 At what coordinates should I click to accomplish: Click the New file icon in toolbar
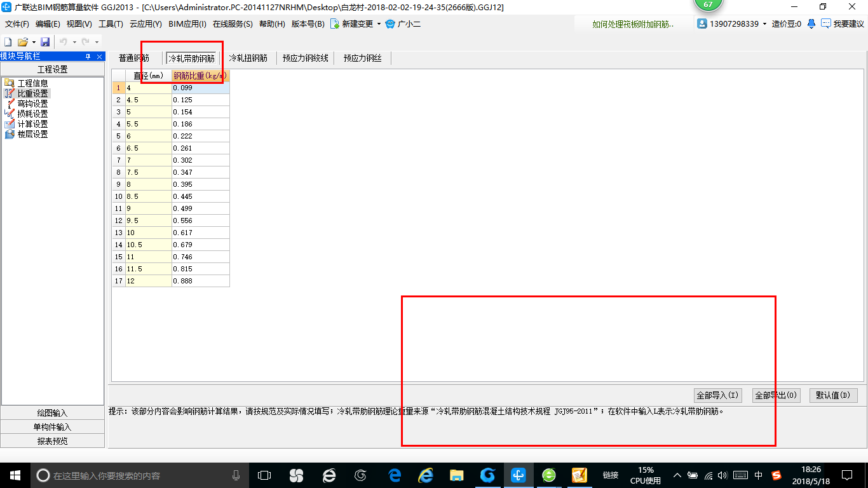[8, 42]
